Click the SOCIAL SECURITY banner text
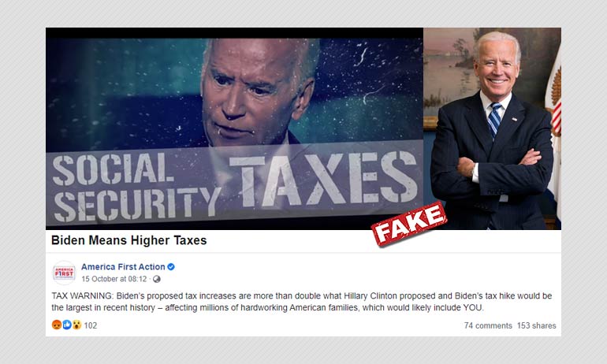Image resolution: width=607 pixels, height=364 pixels. point(136,188)
